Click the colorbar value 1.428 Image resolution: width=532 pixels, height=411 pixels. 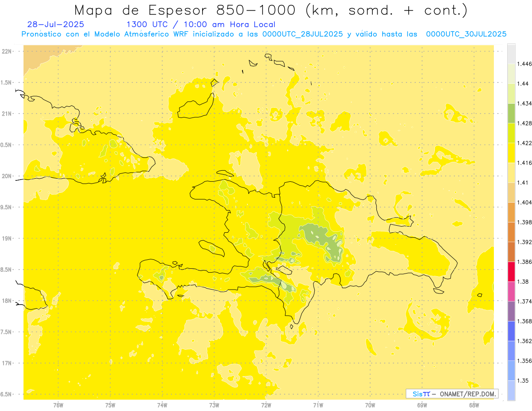tap(524, 123)
